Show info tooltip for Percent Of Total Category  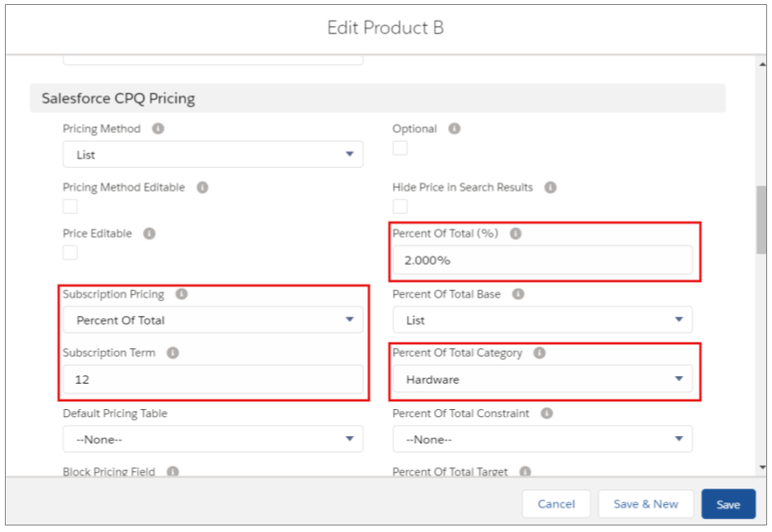click(540, 352)
